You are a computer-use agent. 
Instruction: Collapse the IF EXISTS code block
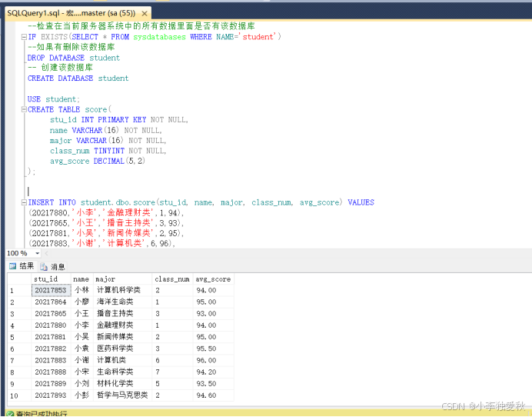24,37
